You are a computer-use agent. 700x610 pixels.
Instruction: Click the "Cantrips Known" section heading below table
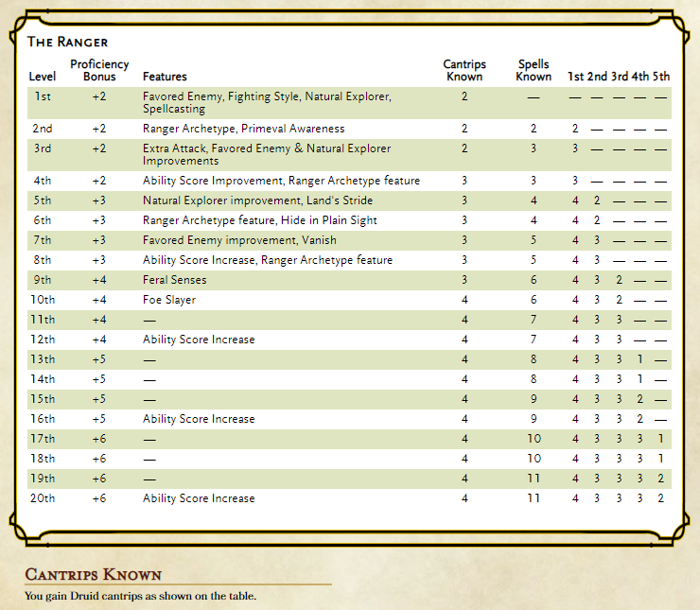coord(93,575)
